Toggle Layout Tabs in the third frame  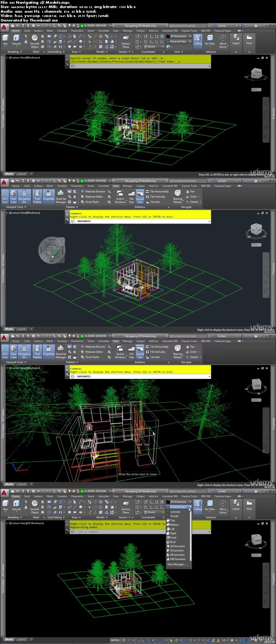point(140,352)
